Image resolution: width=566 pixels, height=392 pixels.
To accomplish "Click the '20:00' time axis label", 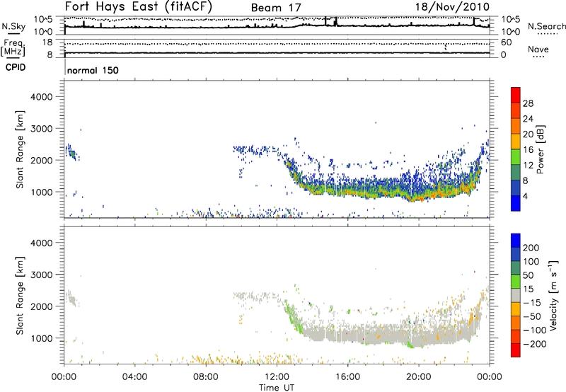I will pos(419,377).
